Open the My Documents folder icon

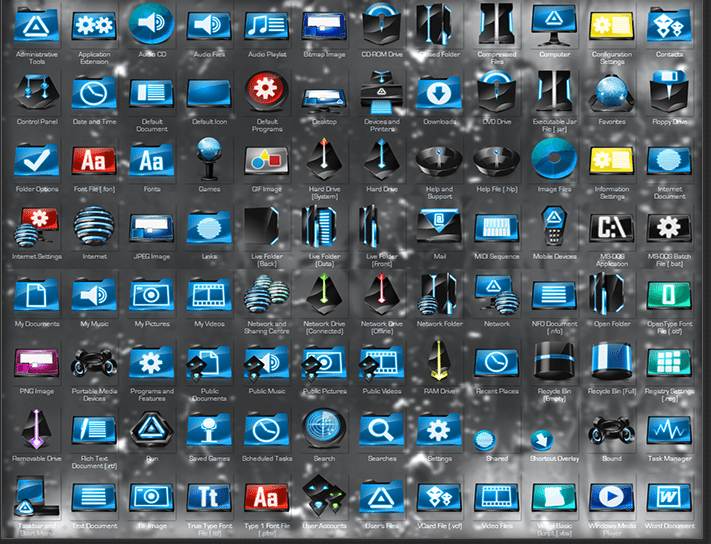(37, 295)
